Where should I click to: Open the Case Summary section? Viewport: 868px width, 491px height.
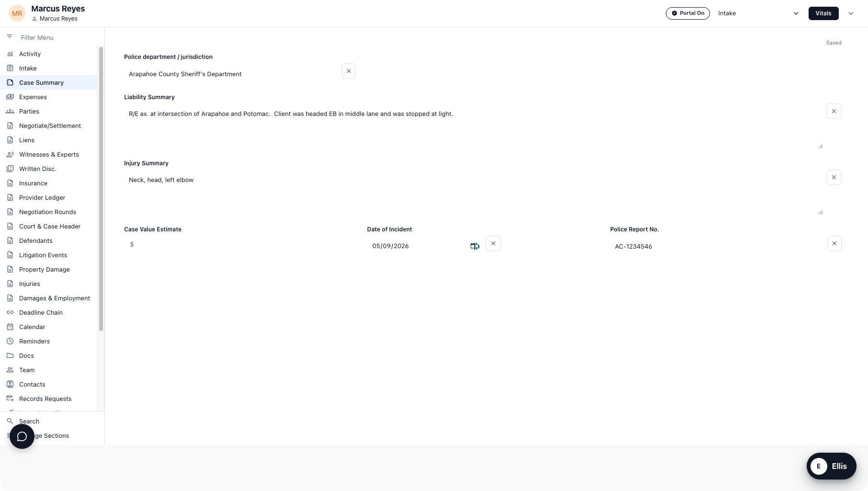[x=49, y=83]
